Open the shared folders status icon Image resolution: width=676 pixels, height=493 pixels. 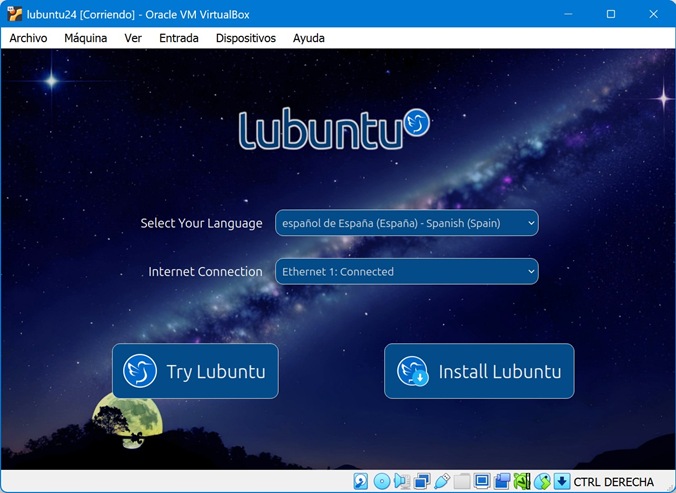[462, 482]
